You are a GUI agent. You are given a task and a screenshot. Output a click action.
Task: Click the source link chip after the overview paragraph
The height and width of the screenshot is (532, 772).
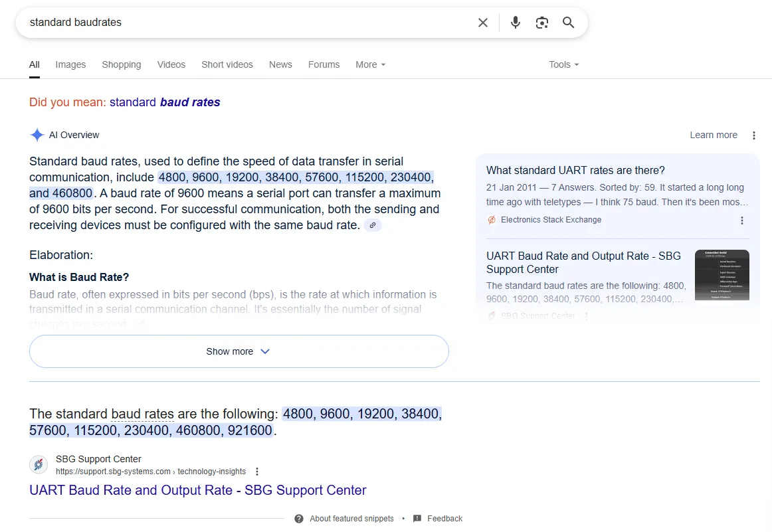(x=373, y=226)
